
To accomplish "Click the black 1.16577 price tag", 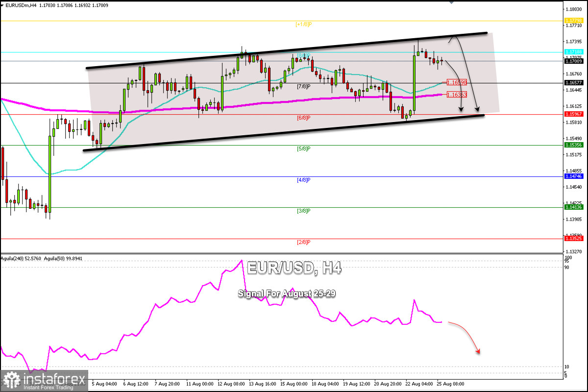I will (x=573, y=83).
